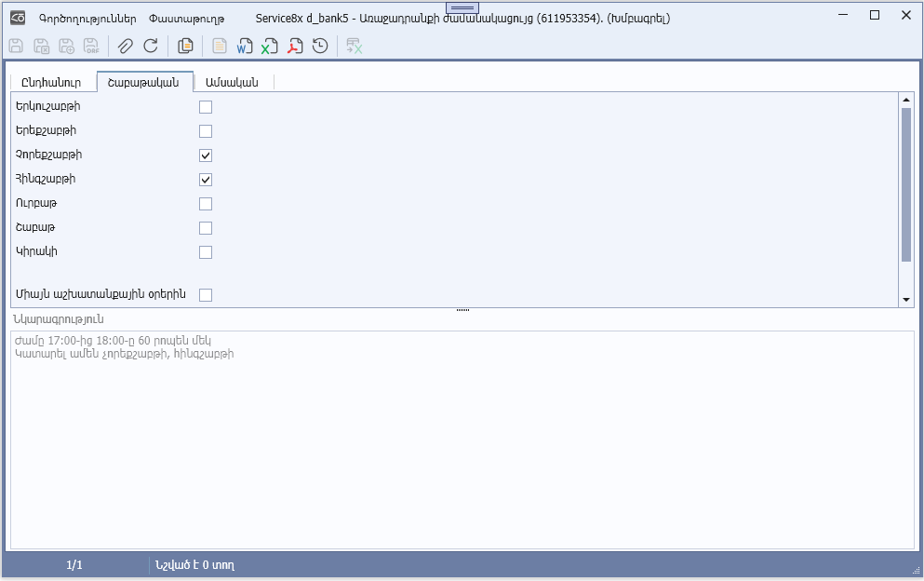Click the scroll up arrow of the panel
The height and width of the screenshot is (581, 924).
(x=906, y=99)
